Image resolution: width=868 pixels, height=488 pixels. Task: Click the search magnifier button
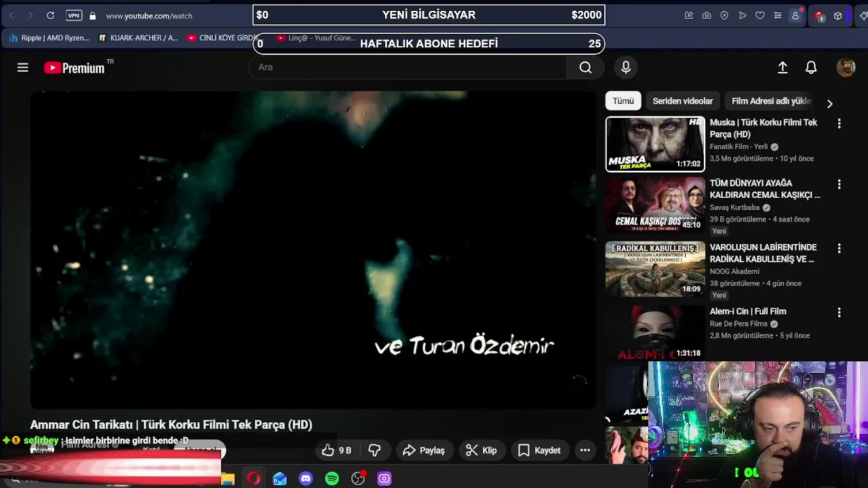pos(585,67)
